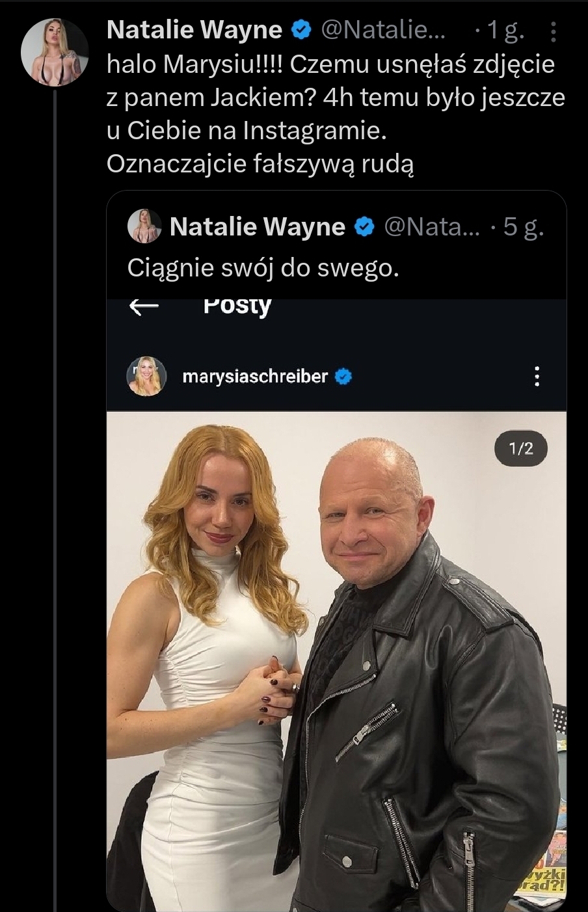
Task: Open the Natalie Wayne profile name at top
Action: pos(194,30)
